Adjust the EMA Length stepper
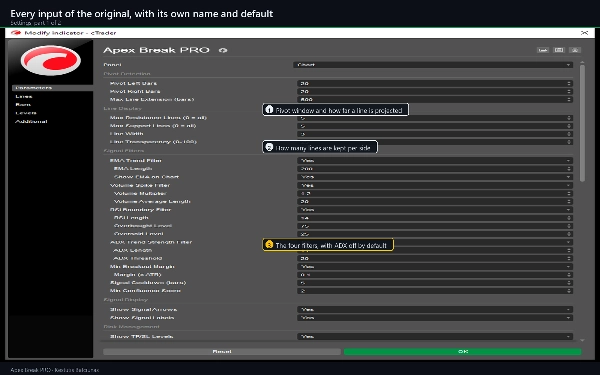 (x=569, y=168)
